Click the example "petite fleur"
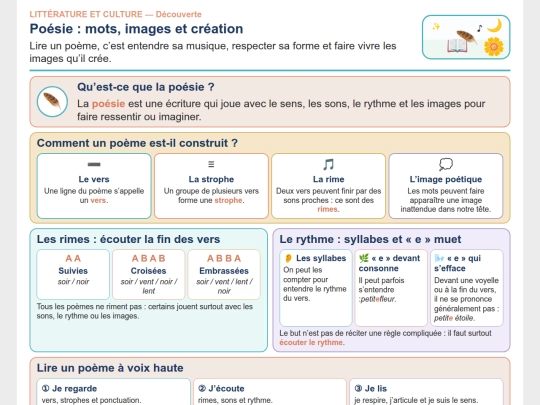 (378, 299)
